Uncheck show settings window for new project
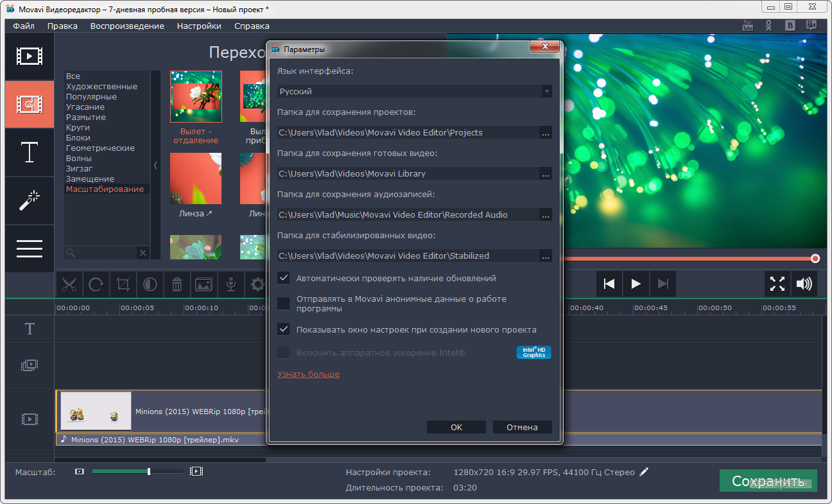This screenshot has height=504, width=832. point(283,329)
